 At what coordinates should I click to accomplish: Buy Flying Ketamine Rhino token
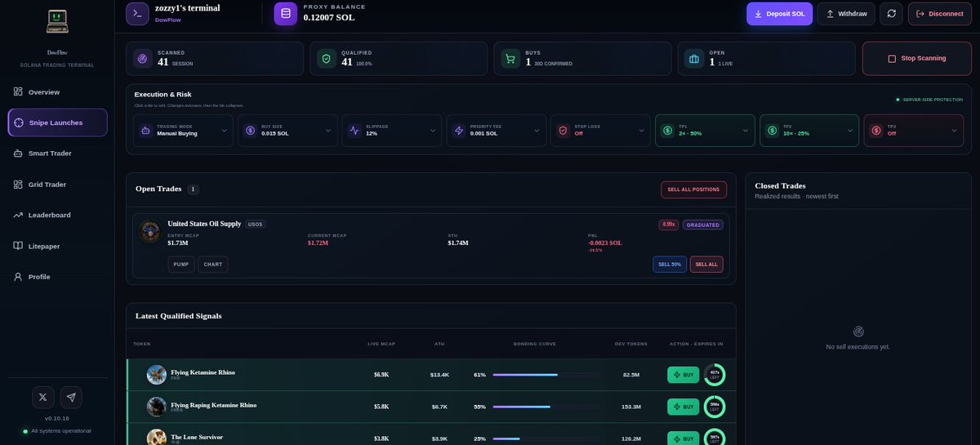click(x=684, y=375)
